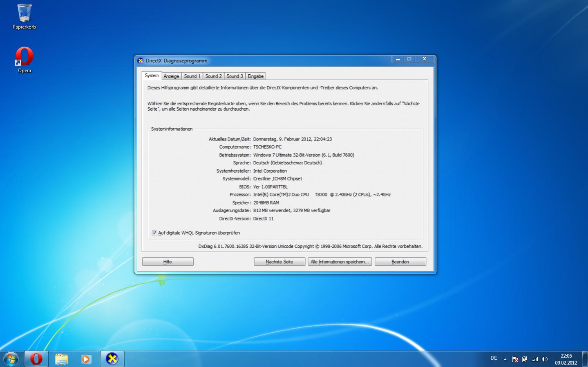Click the Systeminformationen group label

click(x=172, y=129)
